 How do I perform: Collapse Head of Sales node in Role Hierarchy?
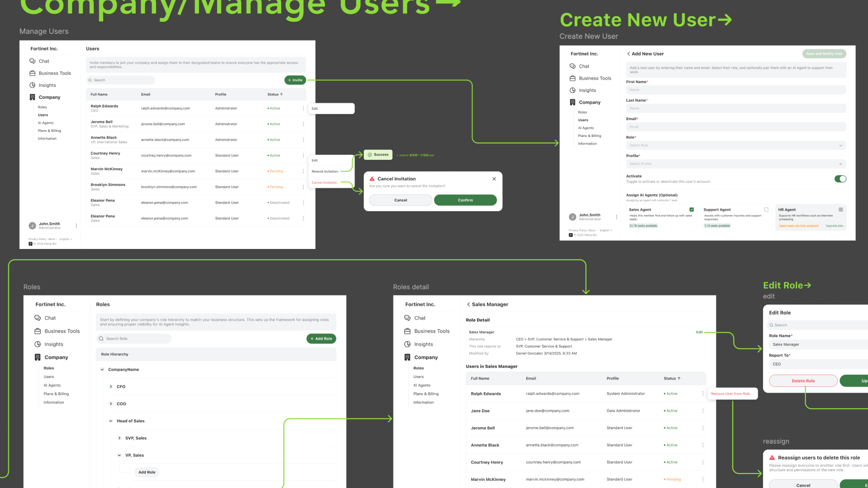point(111,421)
